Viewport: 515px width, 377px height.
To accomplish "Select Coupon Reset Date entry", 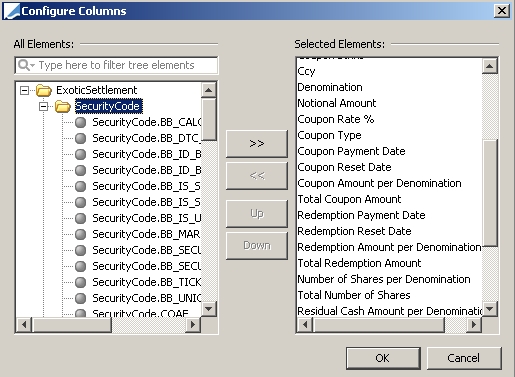I will [x=344, y=167].
